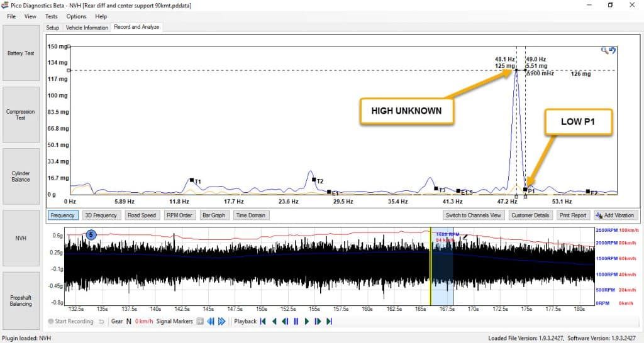Click the add signal marker icon
The height and width of the screenshot is (343, 644).
click(x=200, y=322)
